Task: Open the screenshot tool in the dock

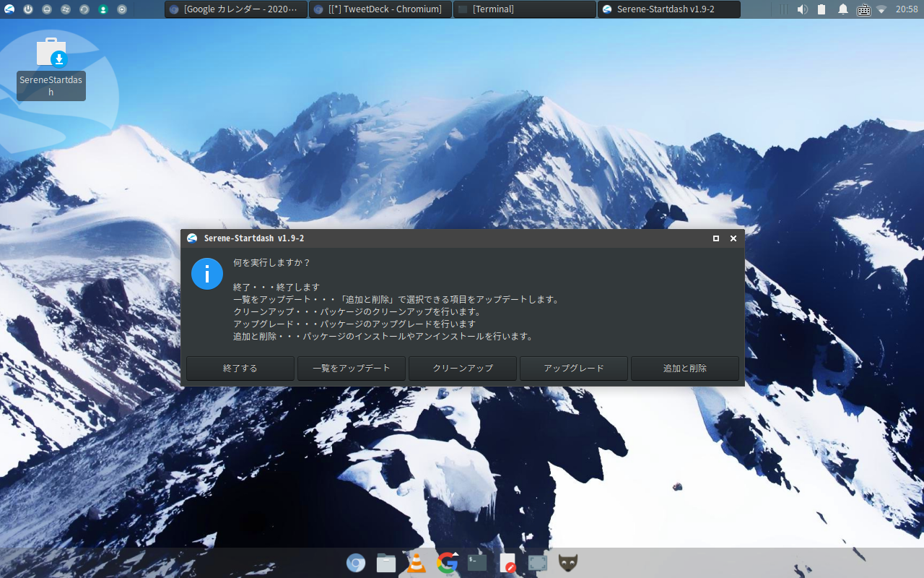Action: click(538, 563)
